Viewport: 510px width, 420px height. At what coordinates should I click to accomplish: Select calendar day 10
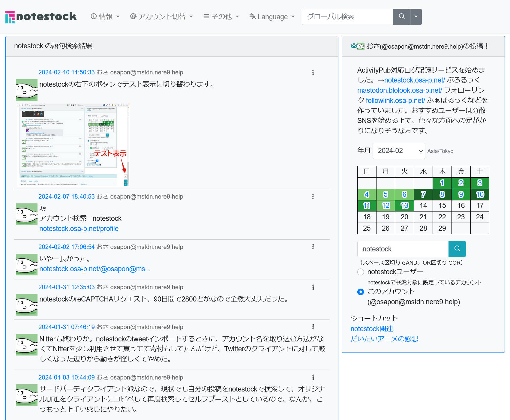click(480, 194)
